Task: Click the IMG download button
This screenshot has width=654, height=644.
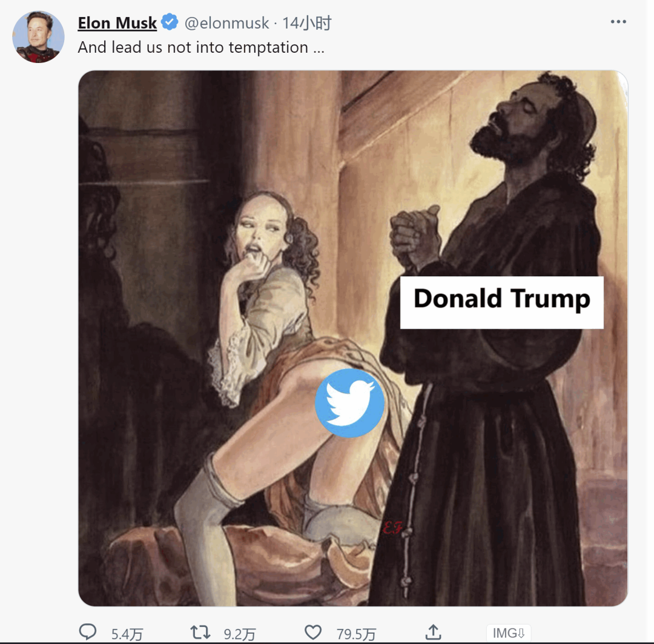Action: [508, 633]
